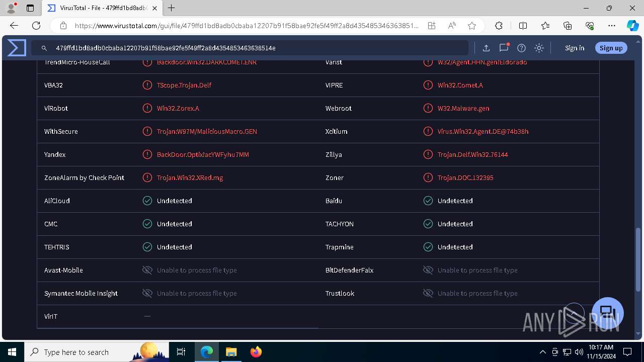The image size is (644, 362).
Task: Click ViRobot result Win32.Zorex.A
Action: 178,108
